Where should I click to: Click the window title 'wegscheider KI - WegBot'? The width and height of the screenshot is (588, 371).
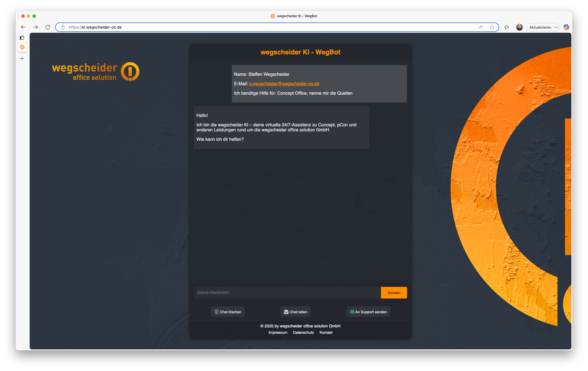click(297, 16)
